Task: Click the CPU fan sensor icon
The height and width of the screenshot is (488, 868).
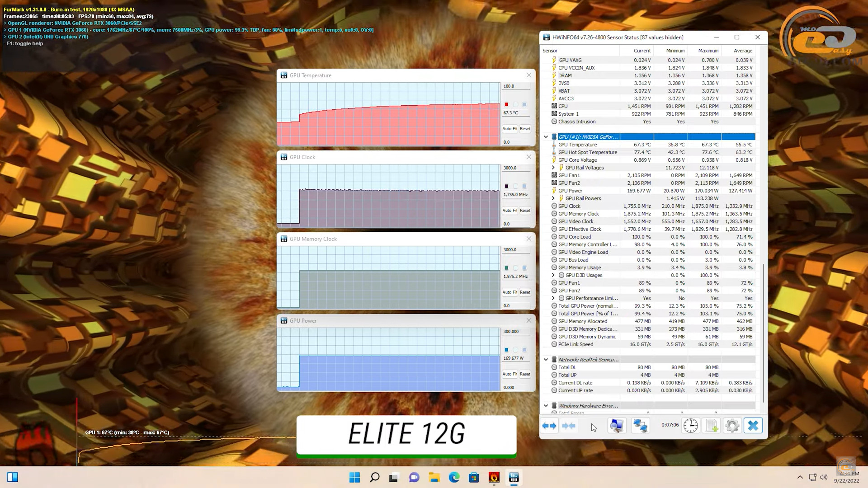Action: pyautogui.click(x=554, y=106)
